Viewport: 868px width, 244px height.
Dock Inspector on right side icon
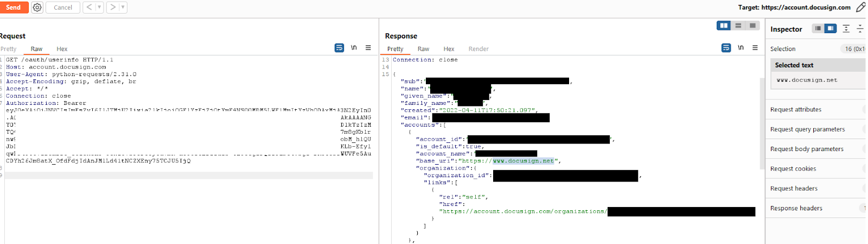click(831, 29)
